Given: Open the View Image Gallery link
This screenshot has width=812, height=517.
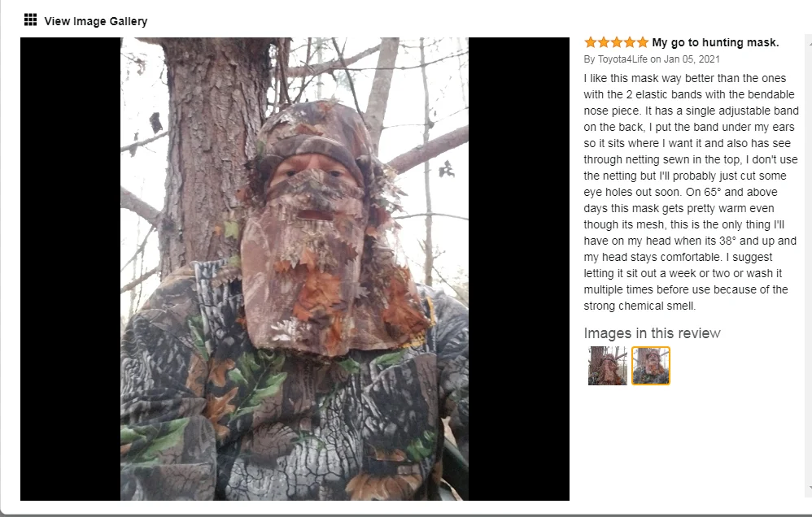Looking at the screenshot, I should coord(96,21).
